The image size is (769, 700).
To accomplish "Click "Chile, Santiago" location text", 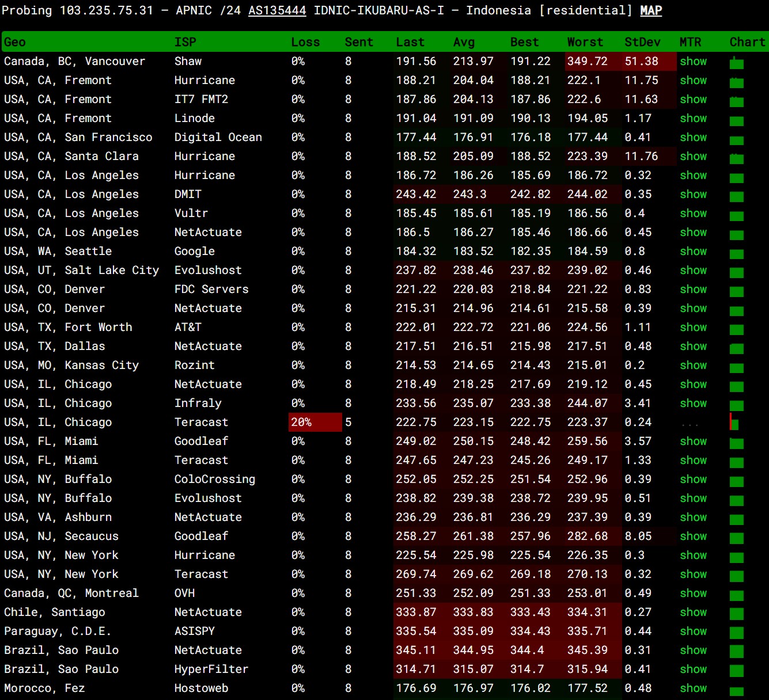I will [54, 612].
